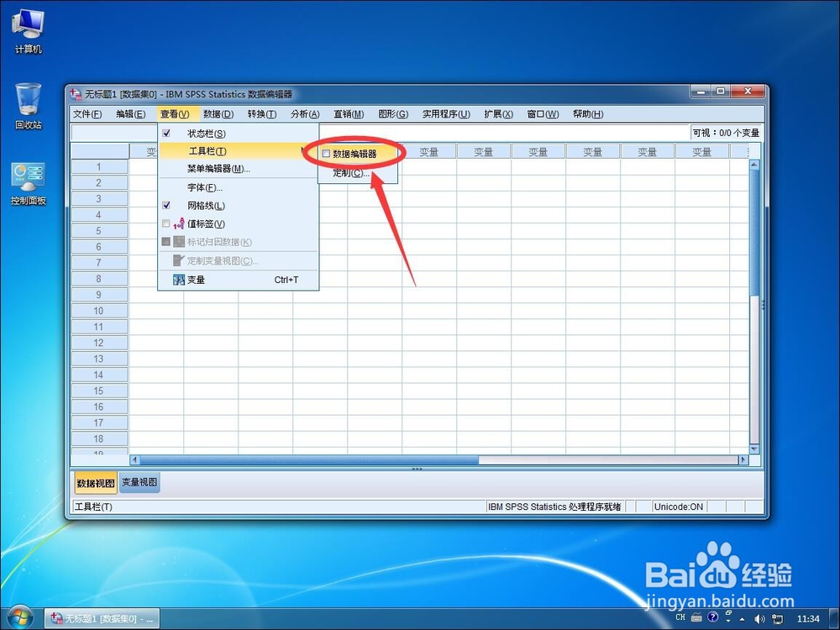The width and height of the screenshot is (840, 630).
Task: Click the SPSS title bar application icon
Action: (x=76, y=94)
